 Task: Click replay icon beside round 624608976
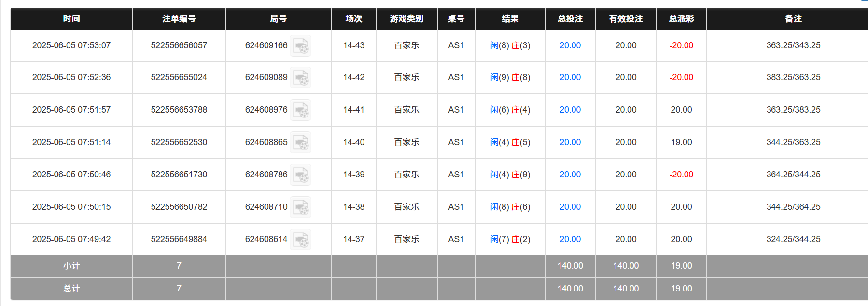[300, 110]
